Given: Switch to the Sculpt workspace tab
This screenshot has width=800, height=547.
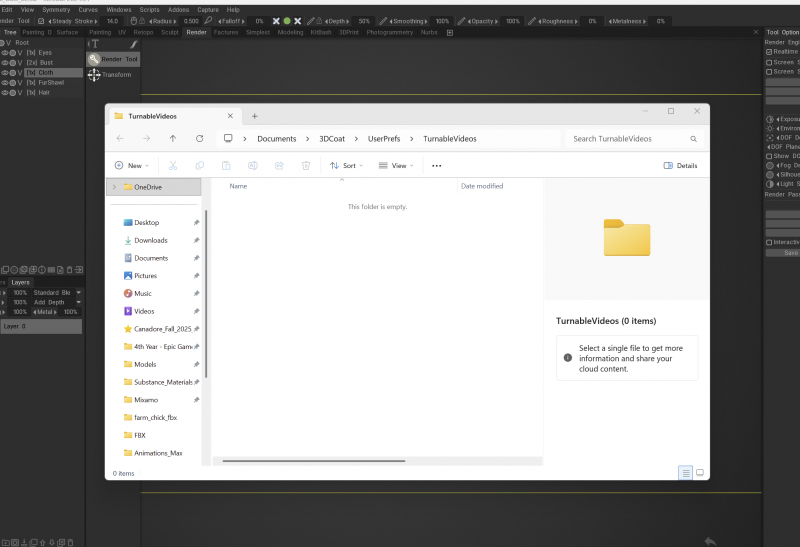Looking at the screenshot, I should (170, 32).
